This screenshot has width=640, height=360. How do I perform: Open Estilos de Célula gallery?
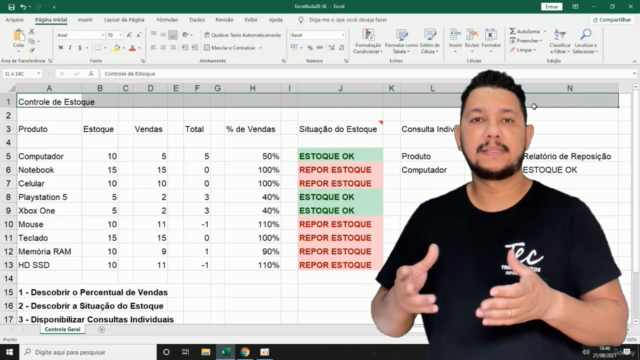pos(429,41)
